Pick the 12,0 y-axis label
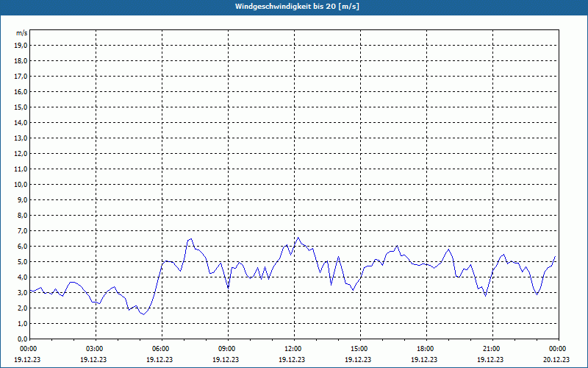The height and width of the screenshot is (368, 588). tap(21, 154)
